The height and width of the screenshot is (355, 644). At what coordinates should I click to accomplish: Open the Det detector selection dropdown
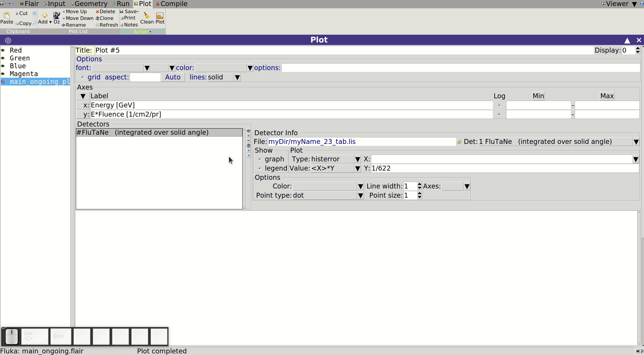(636, 142)
